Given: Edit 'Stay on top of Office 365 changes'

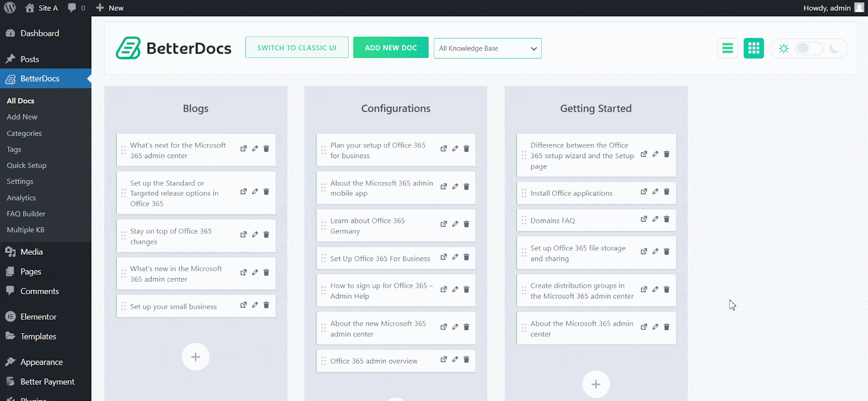Looking at the screenshot, I should pos(255,235).
